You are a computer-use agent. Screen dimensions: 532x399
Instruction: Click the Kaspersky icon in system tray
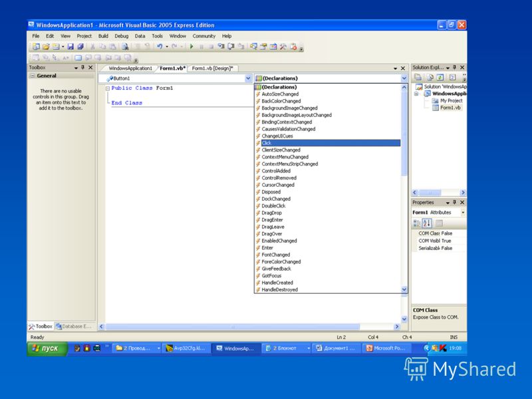pyautogui.click(x=443, y=348)
